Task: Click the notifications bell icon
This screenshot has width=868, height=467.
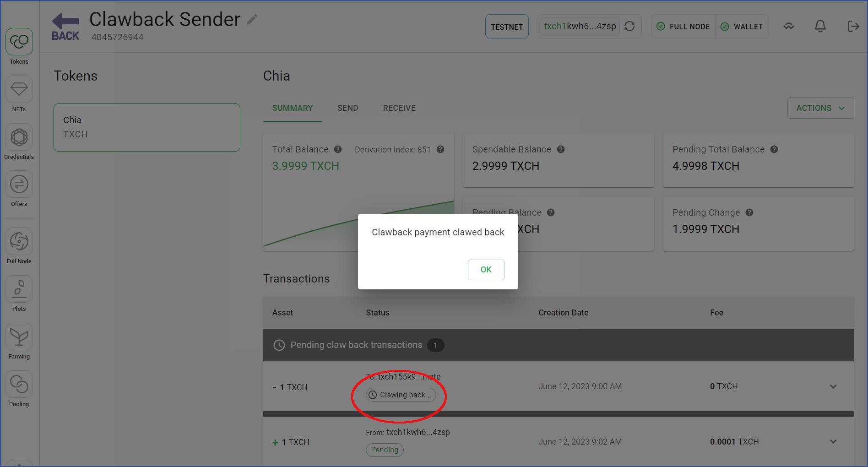Action: click(x=820, y=27)
